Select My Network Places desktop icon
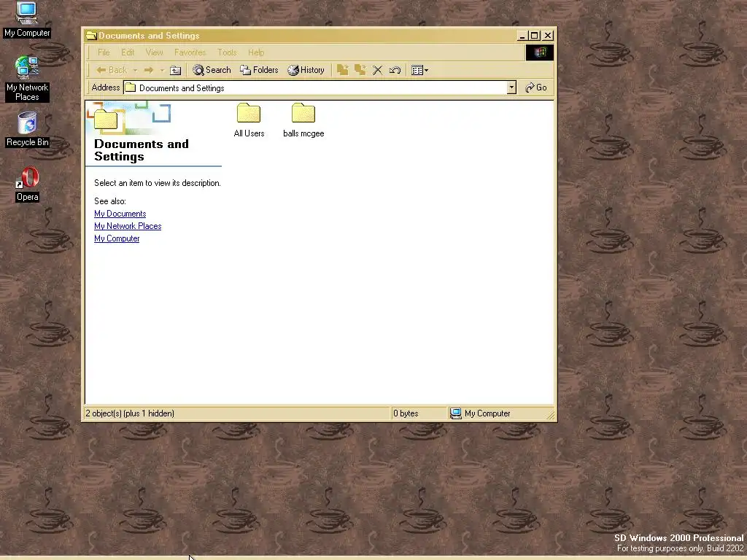 pos(27,79)
